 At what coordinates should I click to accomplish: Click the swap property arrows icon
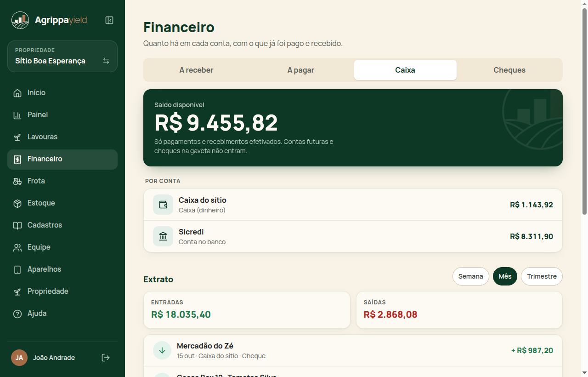pos(106,61)
